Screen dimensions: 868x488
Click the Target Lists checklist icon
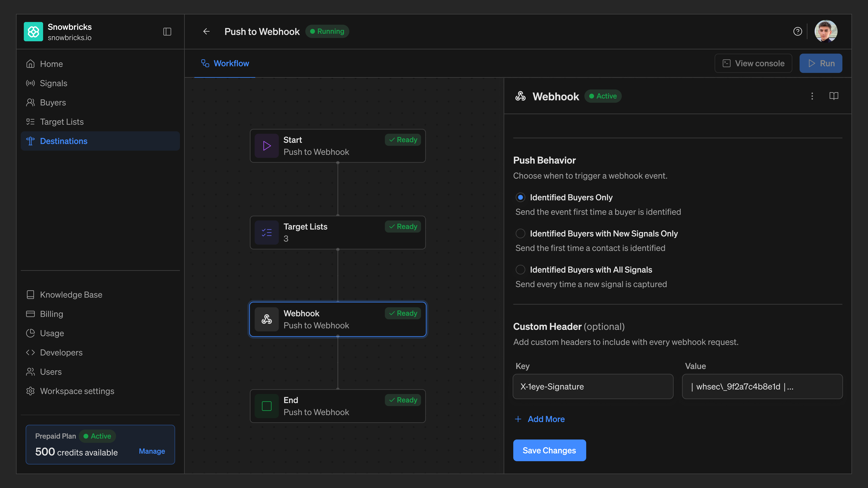30,122
